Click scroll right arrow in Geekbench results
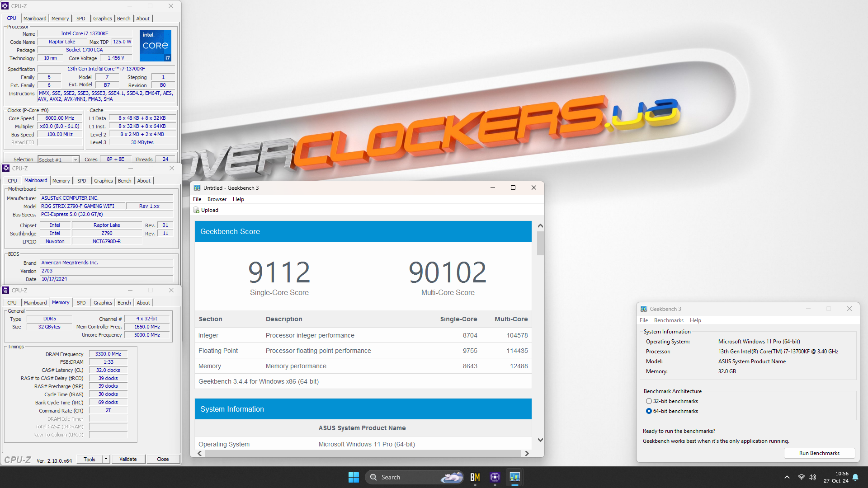 [x=527, y=453]
